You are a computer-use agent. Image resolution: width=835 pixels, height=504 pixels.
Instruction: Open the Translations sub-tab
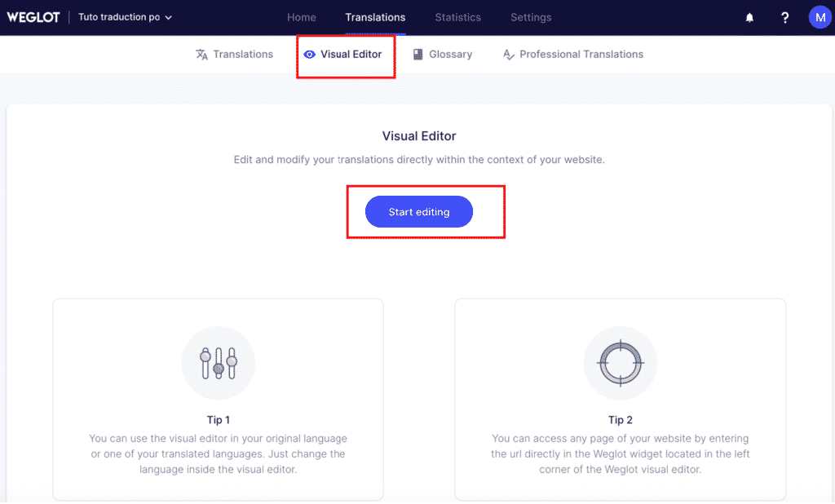pos(243,55)
